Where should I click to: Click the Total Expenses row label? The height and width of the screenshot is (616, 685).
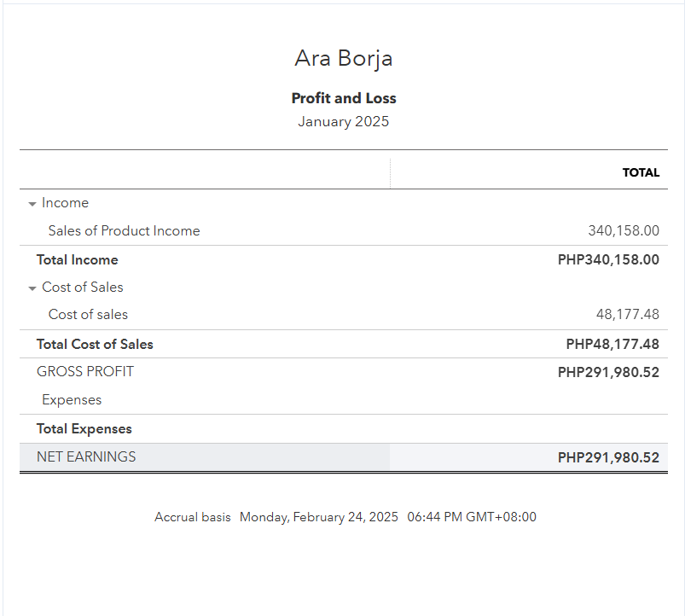pyautogui.click(x=84, y=429)
